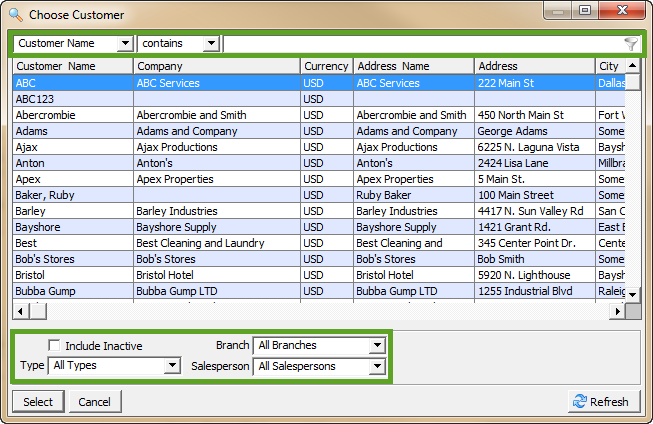Click the Select button

(38, 401)
